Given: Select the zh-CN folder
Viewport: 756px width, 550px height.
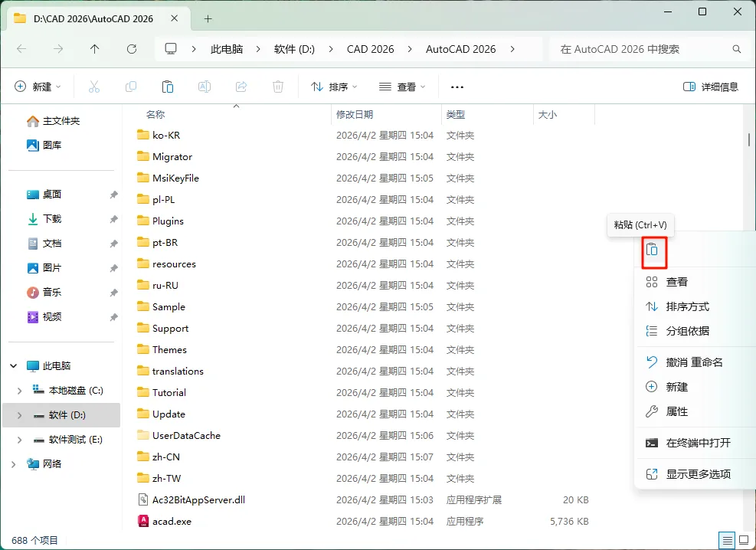Looking at the screenshot, I should tap(166, 457).
